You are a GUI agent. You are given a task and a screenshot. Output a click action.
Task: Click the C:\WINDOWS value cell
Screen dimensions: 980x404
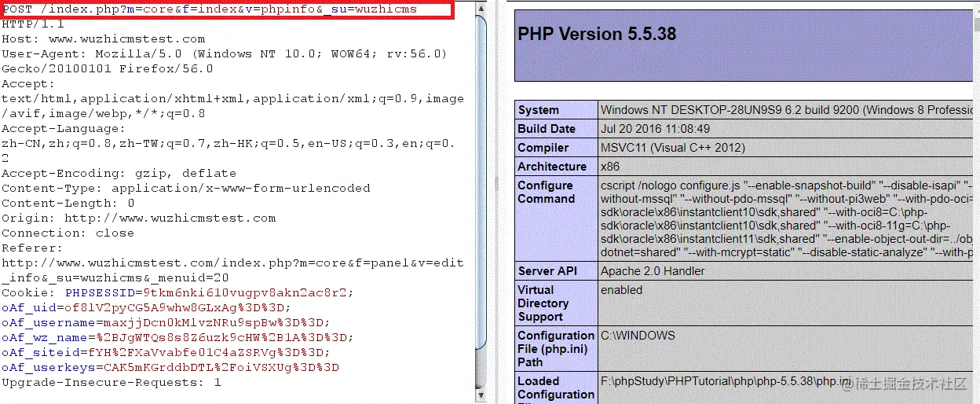638,336
